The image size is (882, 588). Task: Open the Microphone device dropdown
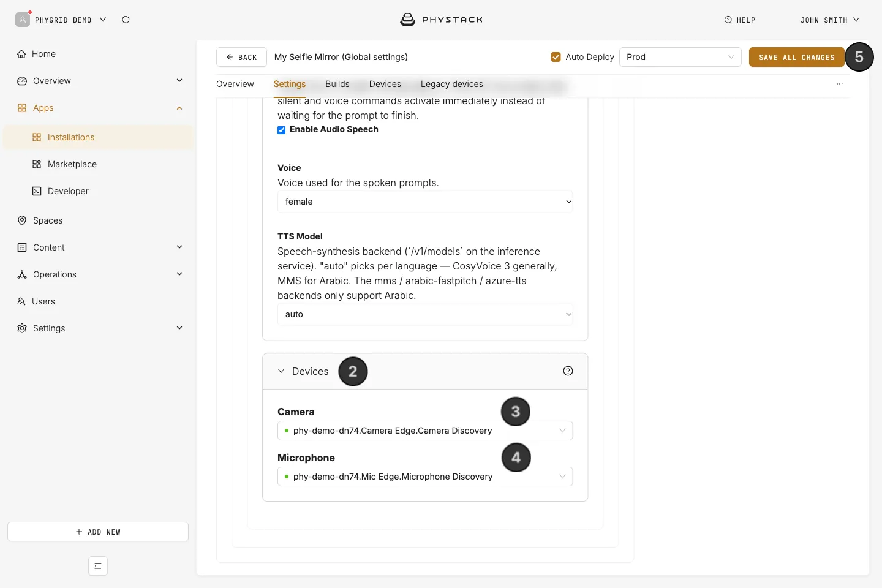[x=425, y=477]
